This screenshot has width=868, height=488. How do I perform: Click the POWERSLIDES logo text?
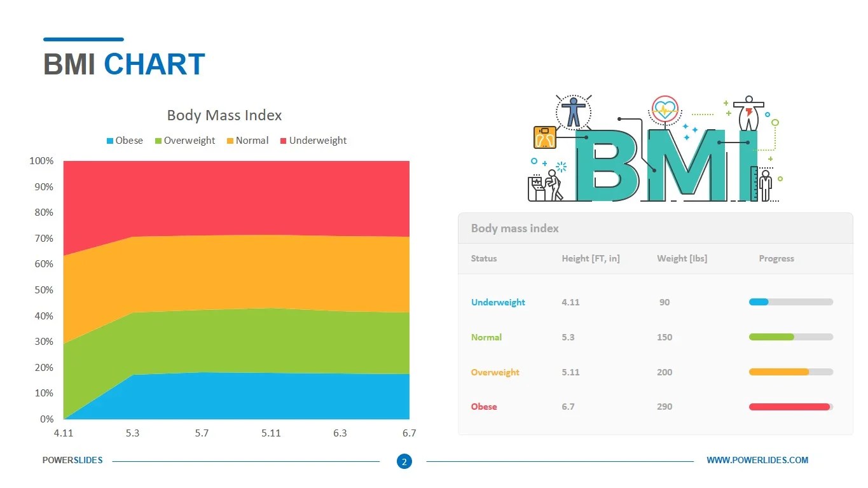pos(73,460)
